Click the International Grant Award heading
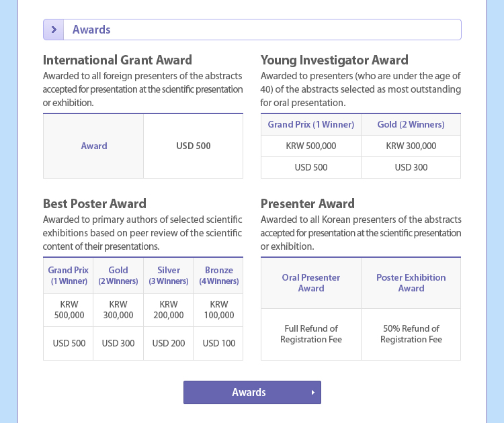504x423 pixels. point(118,60)
